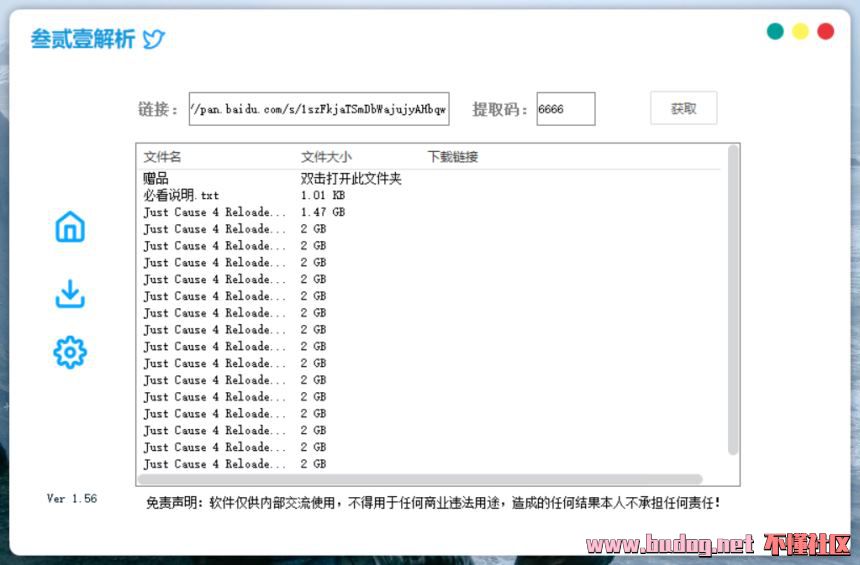Click the 1.01 KB size cell
This screenshot has height=565, width=860.
coord(322,195)
